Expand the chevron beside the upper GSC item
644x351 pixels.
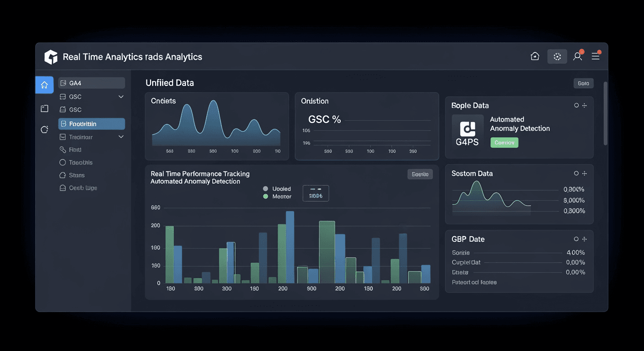[x=121, y=97]
